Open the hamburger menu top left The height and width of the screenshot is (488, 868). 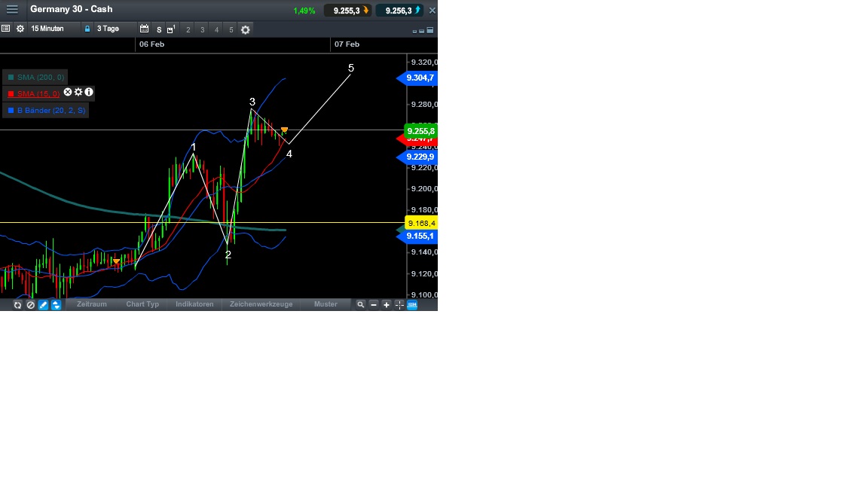[12, 10]
